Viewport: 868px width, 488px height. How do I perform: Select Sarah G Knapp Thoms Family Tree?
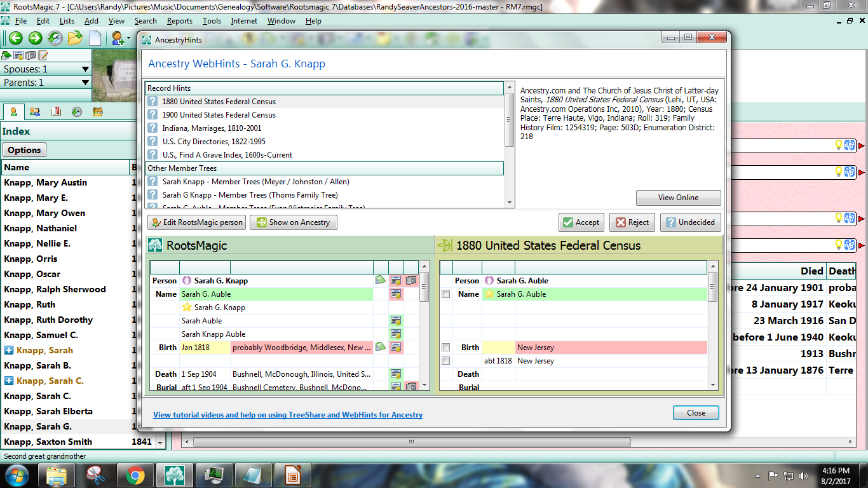pyautogui.click(x=325, y=195)
